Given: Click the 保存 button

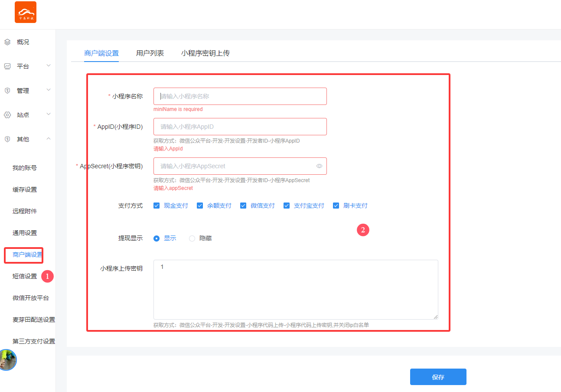Looking at the screenshot, I should 438,377.
